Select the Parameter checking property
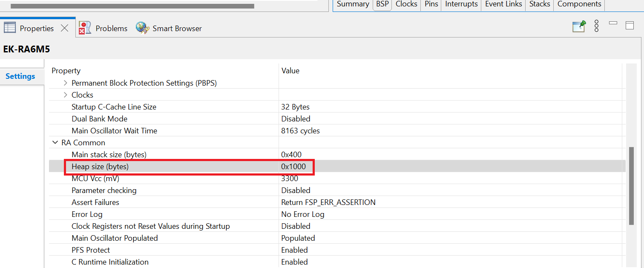644x268 pixels. click(x=104, y=190)
